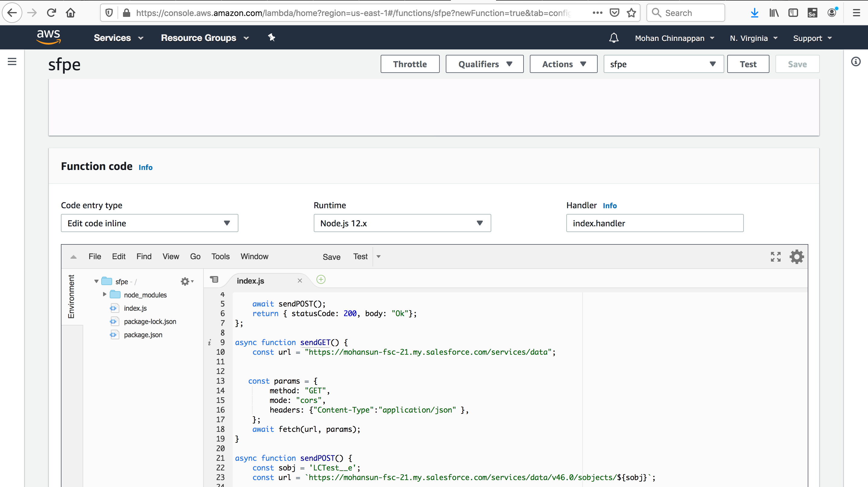
Task: Change the N. Virginia region
Action: [x=753, y=38]
